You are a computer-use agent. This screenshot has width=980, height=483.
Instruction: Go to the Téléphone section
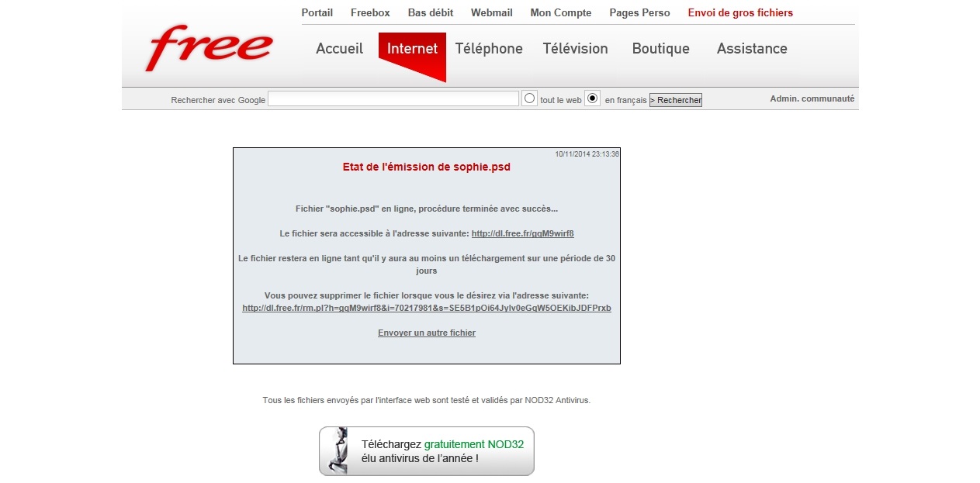489,49
